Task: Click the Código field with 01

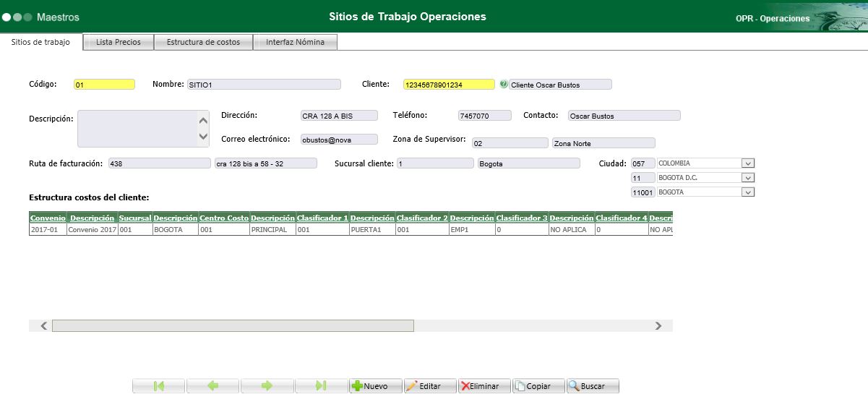Action: (x=104, y=85)
